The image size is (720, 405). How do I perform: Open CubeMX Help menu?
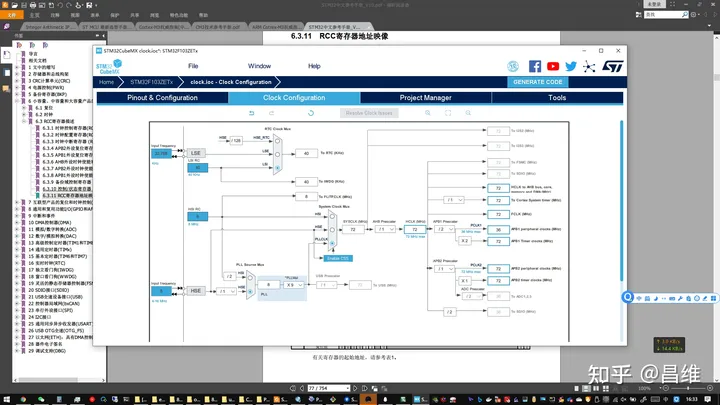tap(314, 66)
